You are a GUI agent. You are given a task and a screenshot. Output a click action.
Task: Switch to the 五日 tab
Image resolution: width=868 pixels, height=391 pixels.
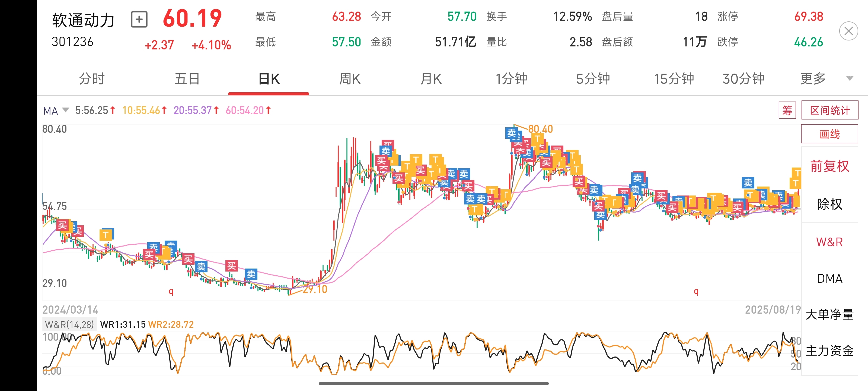tap(187, 78)
